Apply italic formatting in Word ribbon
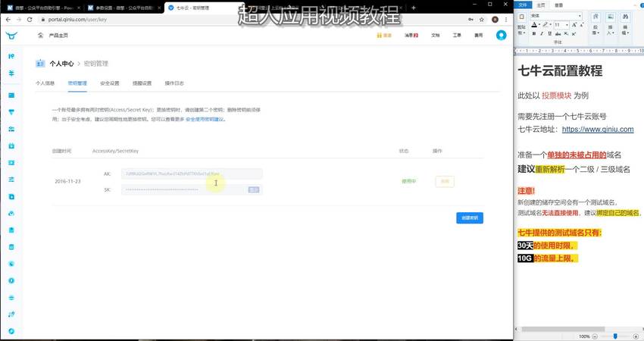Image resolution: width=644 pixels, height=341 pixels. pos(542,33)
